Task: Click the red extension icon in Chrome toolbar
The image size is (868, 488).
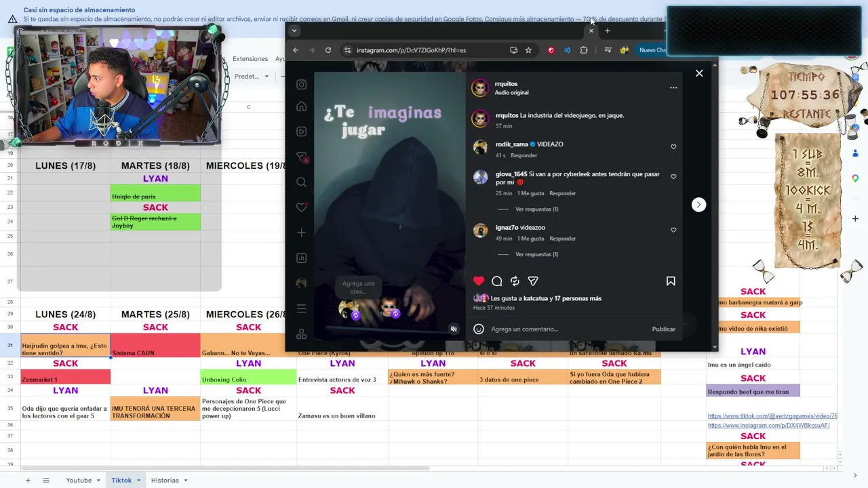Action: (x=551, y=50)
